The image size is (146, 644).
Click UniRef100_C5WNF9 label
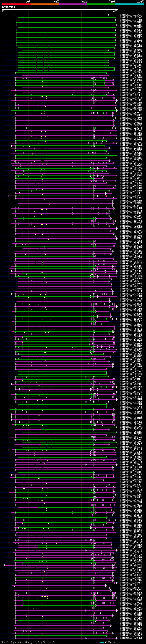tap(131, 583)
